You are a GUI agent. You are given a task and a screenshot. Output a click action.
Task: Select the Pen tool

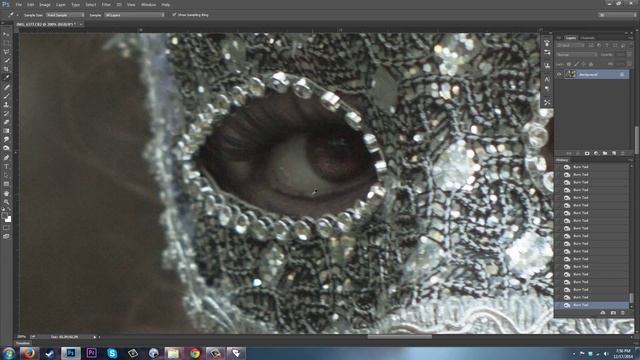[x=6, y=158]
